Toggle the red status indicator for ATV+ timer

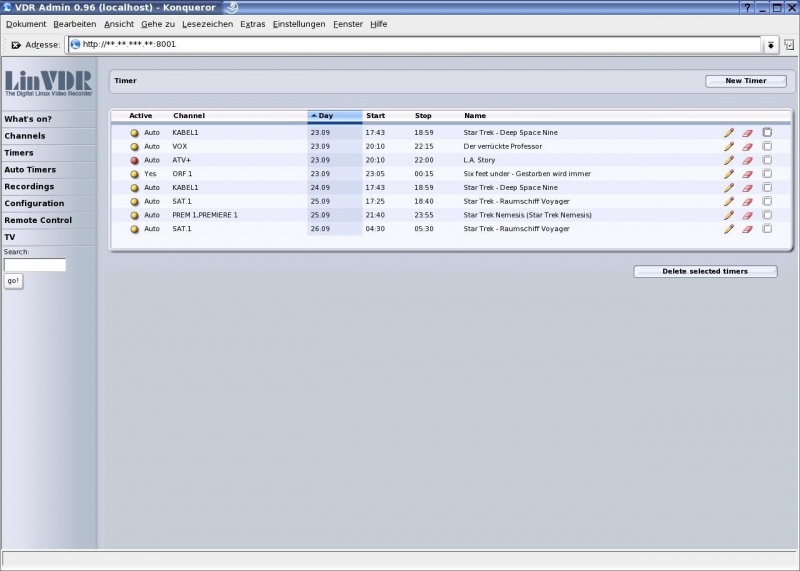click(134, 160)
